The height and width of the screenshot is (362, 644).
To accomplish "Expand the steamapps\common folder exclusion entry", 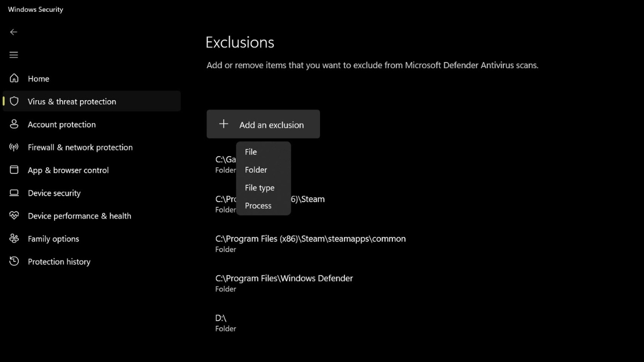I will [310, 243].
